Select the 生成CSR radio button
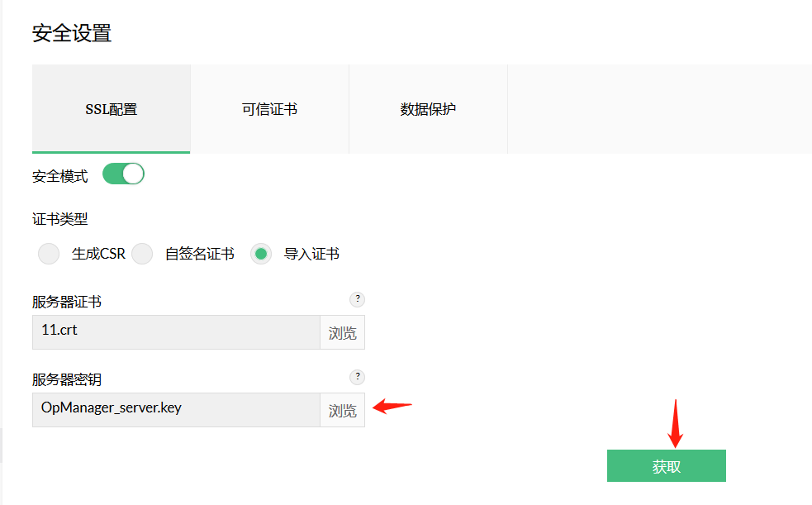 49,254
